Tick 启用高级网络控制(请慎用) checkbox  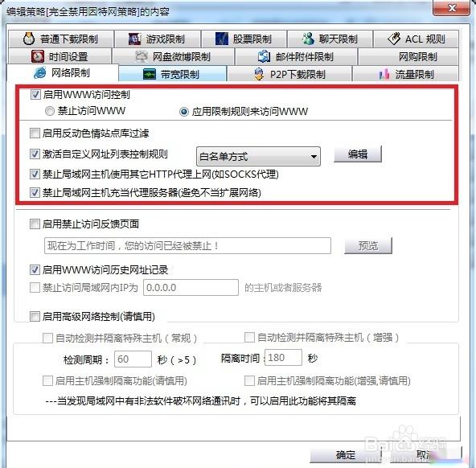pos(35,317)
